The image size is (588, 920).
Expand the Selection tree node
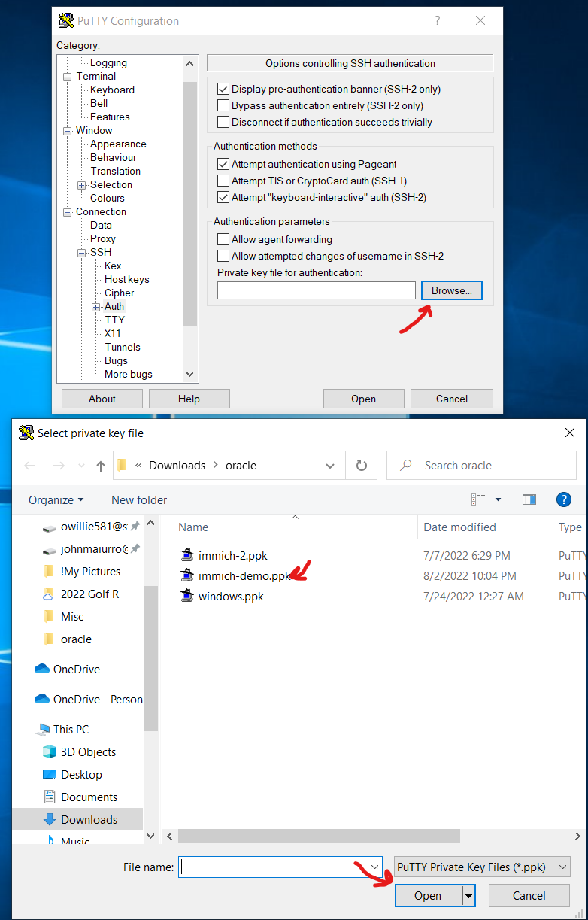point(82,185)
